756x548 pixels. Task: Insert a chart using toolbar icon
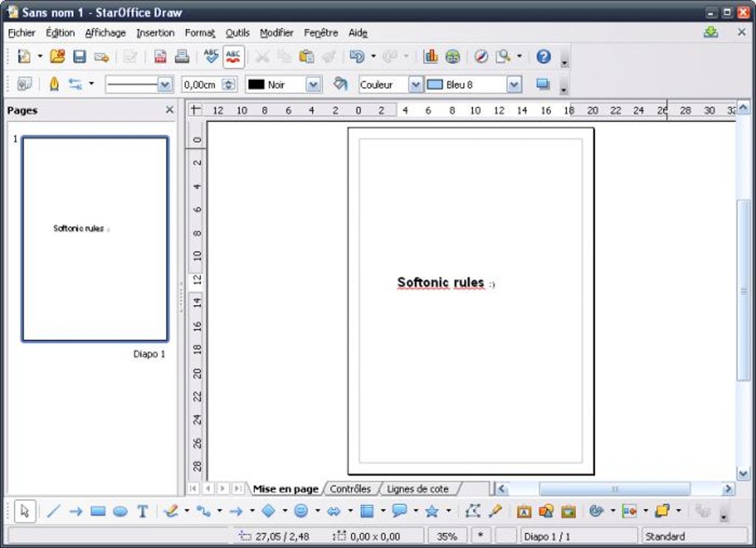click(x=431, y=56)
